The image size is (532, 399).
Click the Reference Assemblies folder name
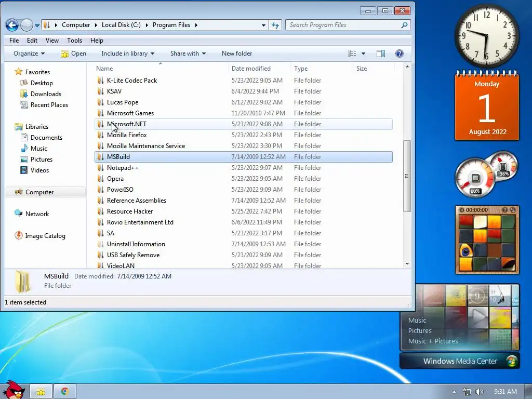coord(137,201)
